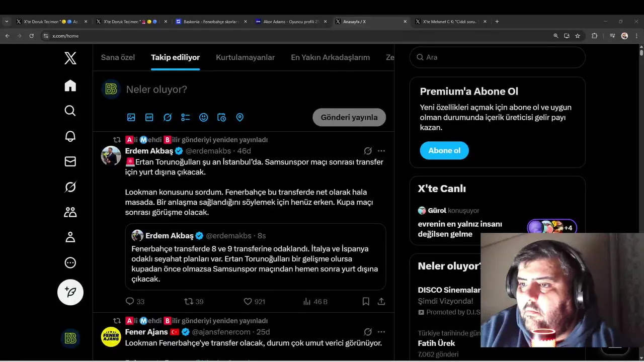
Task: Like the Erdem Akbaş post with 921 likes
Action: [254, 302]
